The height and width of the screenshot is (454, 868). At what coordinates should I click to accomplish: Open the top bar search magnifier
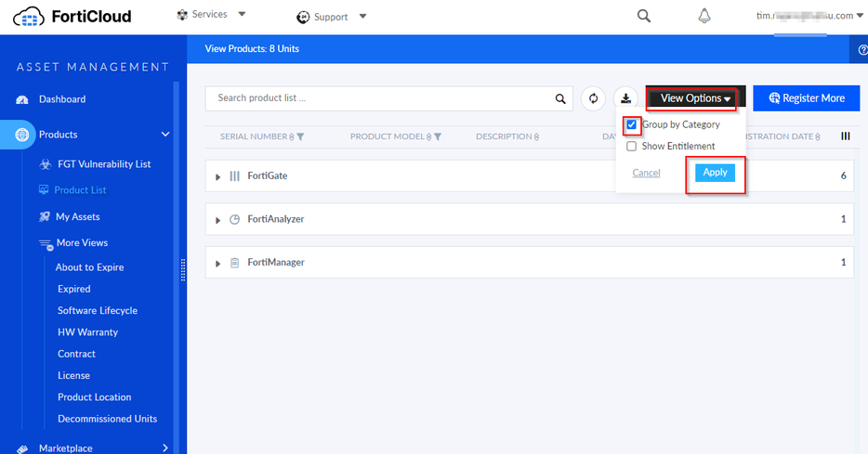(644, 16)
